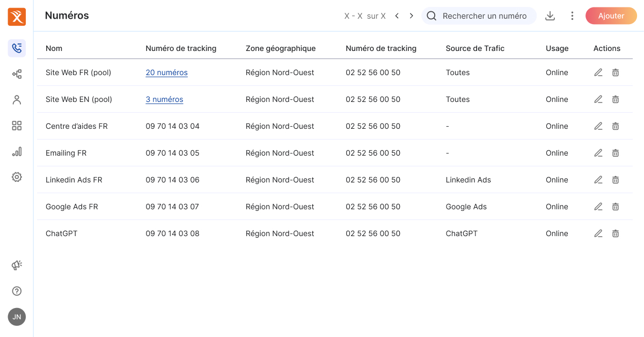Open the call routing flows sidebar icon
This screenshot has height=337, width=644.
[17, 74]
